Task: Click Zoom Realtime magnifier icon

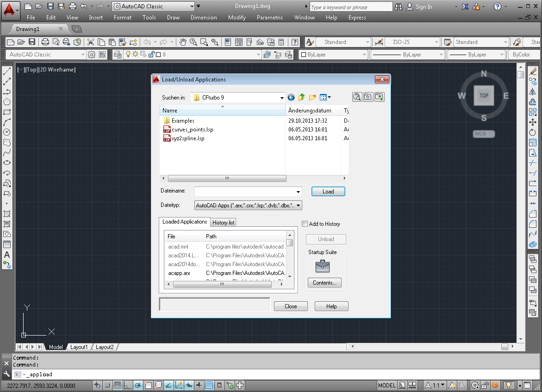Action: coord(193,42)
